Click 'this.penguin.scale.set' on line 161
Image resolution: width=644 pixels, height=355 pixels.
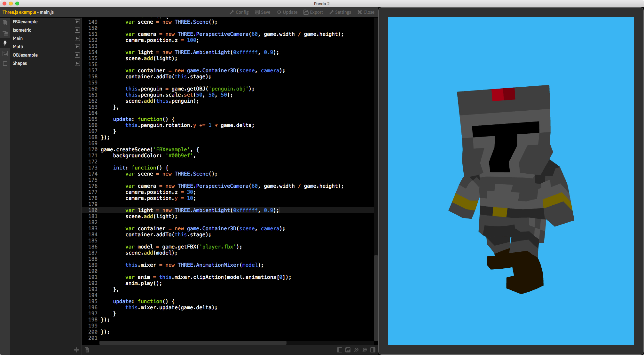[159, 95]
